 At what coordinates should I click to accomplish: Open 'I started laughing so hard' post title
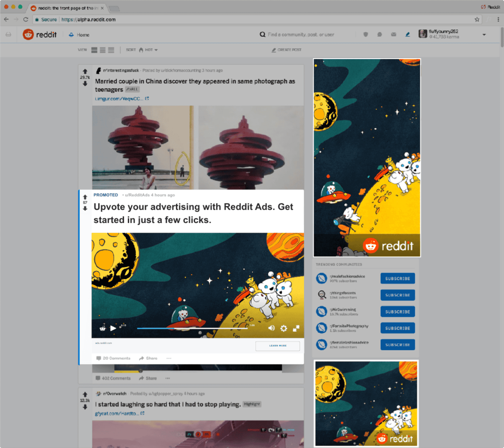[168, 404]
